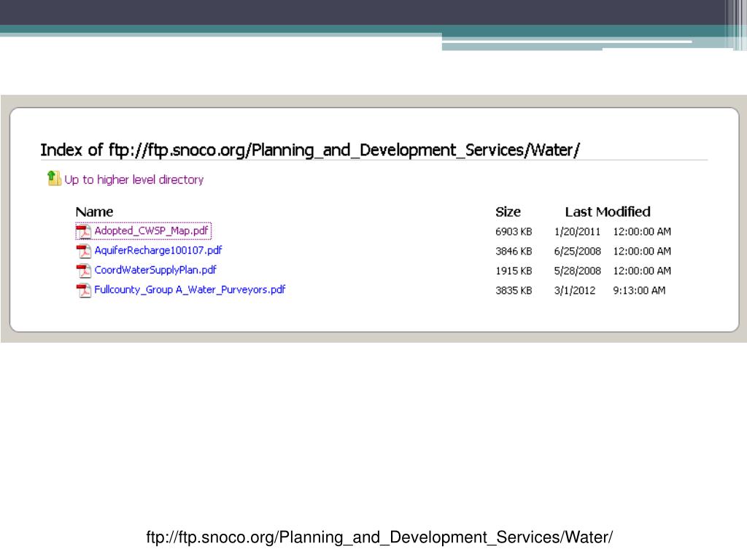The height and width of the screenshot is (560, 747).
Task: Open CoordWaterSupplyPlan.pdf link
Action: point(155,270)
